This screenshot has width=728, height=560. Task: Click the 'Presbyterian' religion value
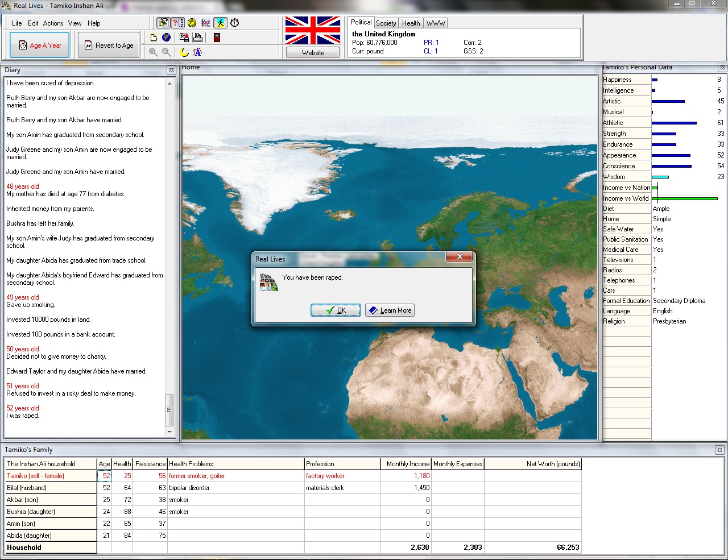669,321
